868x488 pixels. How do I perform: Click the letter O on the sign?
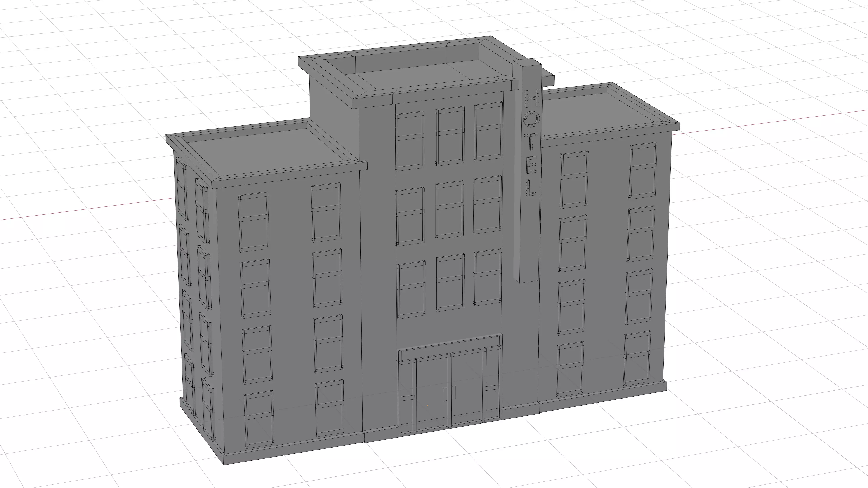click(532, 120)
